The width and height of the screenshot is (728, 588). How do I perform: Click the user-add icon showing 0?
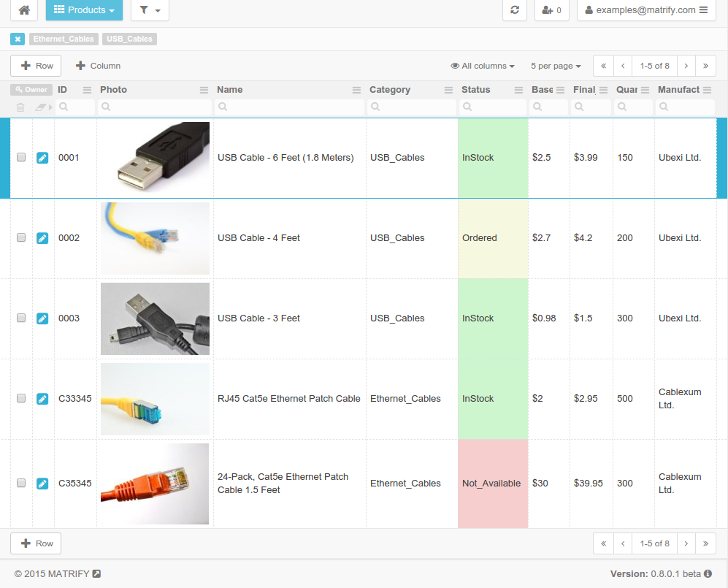click(x=551, y=10)
